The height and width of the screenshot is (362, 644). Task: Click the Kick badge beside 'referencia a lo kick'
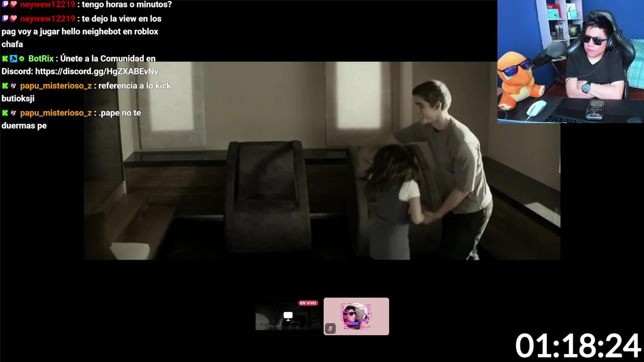click(5, 86)
